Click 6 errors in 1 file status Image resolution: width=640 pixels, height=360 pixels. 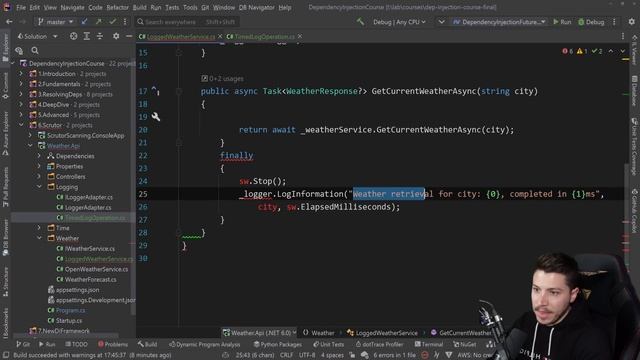[x=394, y=355]
